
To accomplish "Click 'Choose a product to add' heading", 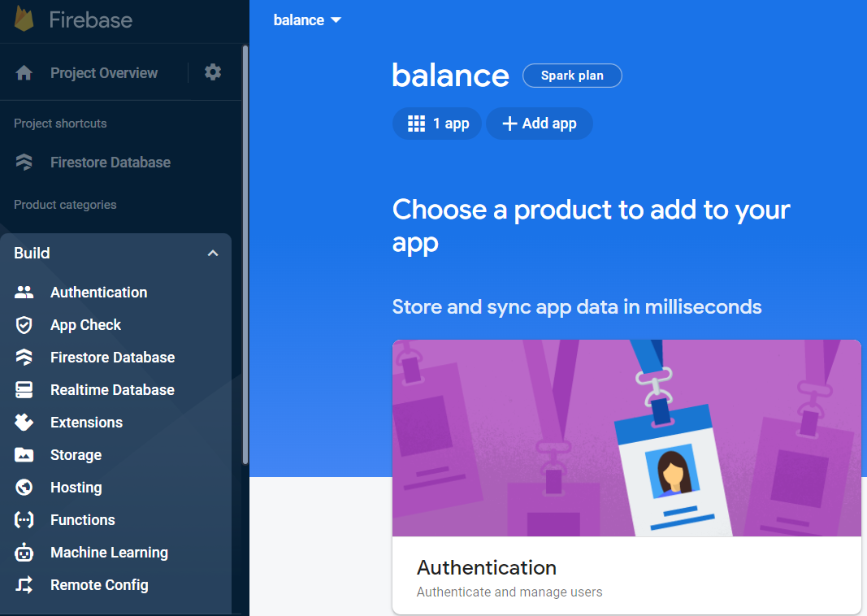I will (591, 226).
